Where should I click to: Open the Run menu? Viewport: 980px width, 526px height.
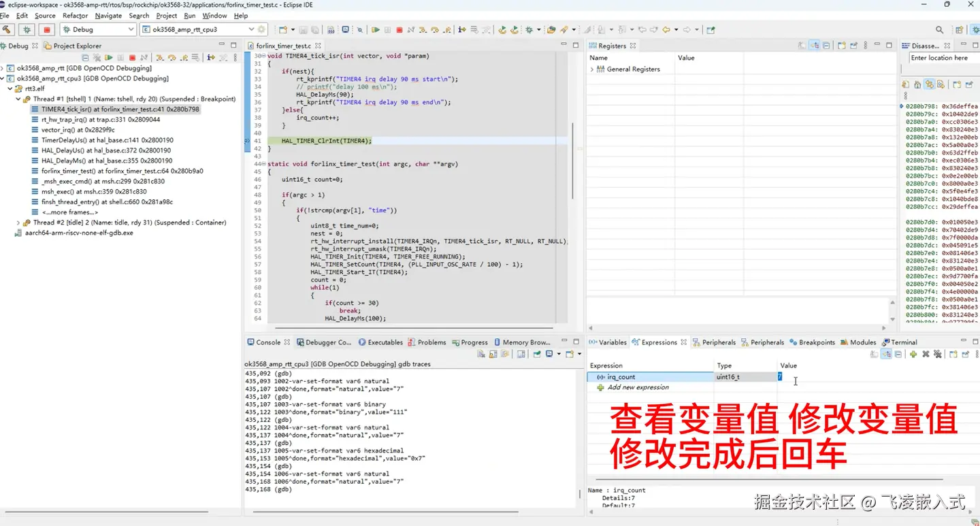click(x=189, y=16)
